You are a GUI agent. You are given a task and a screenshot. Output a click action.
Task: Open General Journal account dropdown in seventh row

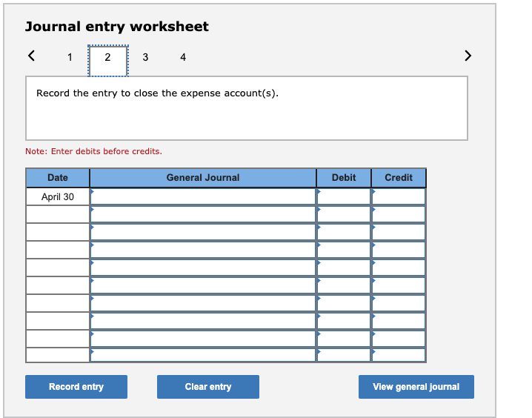click(x=203, y=303)
